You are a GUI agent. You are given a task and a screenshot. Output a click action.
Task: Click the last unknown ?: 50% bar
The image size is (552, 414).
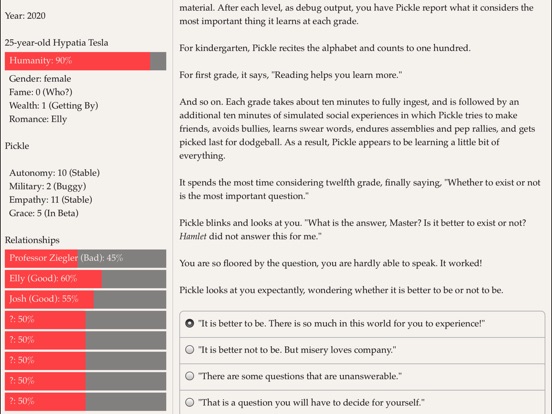point(86,401)
